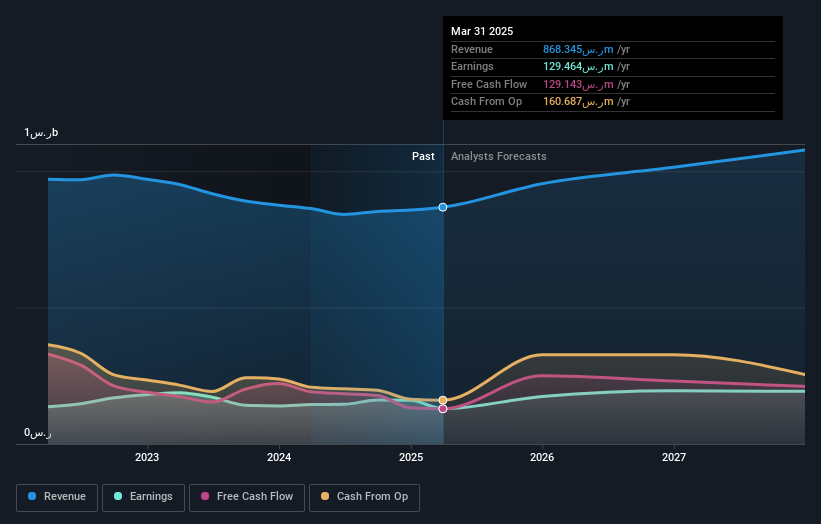Click the 2025 x-axis label

[x=411, y=458]
